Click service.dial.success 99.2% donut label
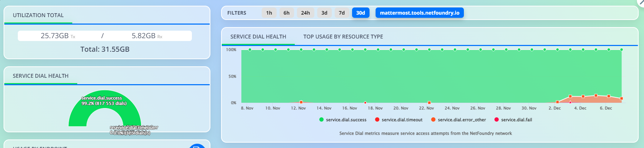This screenshot has width=644, height=148. pos(104,101)
